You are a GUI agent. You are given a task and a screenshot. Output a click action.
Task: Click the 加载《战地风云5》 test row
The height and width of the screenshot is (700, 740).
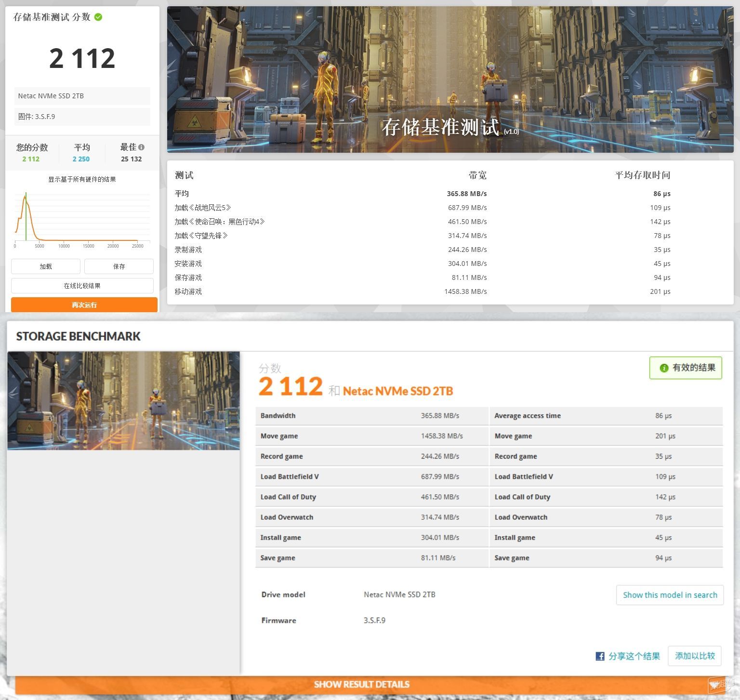pyautogui.click(x=450, y=208)
